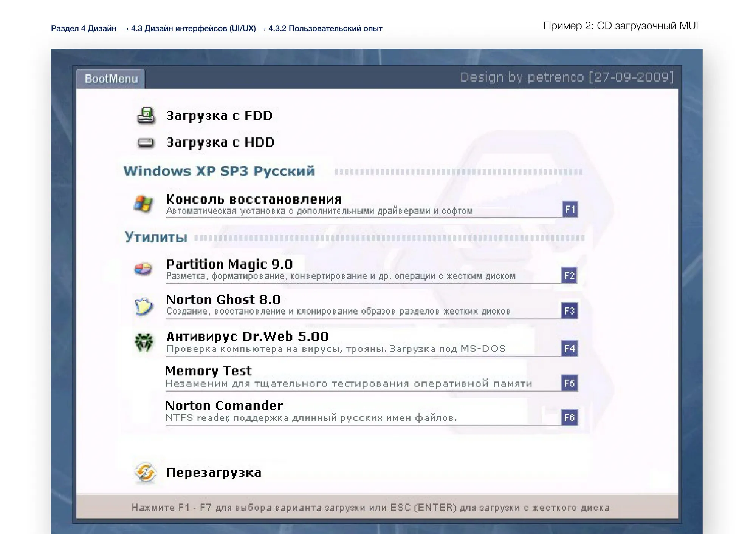Viewport: 756px width, 534px height.
Task: Click the NTFS reader description text
Action: click(311, 418)
